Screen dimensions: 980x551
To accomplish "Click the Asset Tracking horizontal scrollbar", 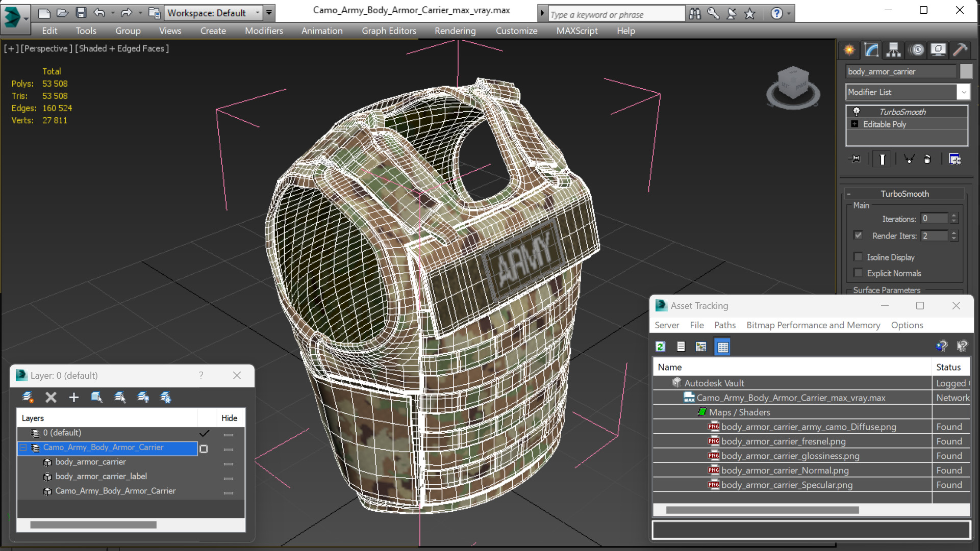I will click(x=762, y=510).
